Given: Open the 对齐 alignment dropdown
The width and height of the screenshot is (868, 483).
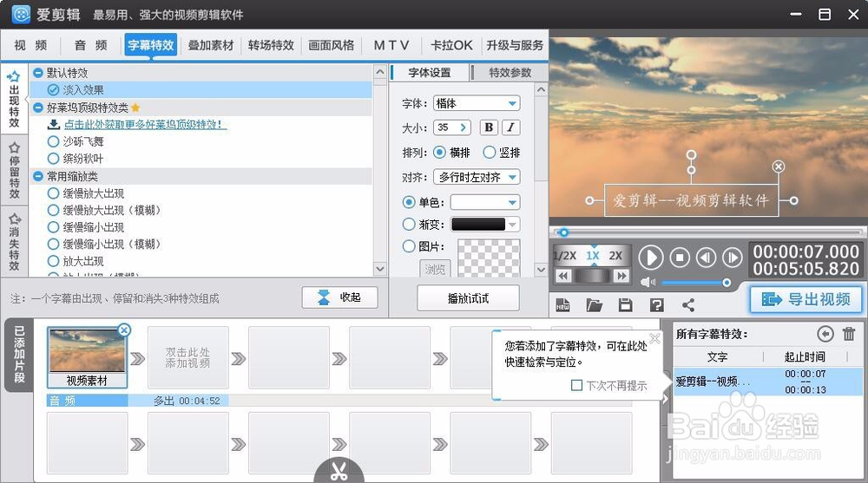Looking at the screenshot, I should tap(477, 177).
